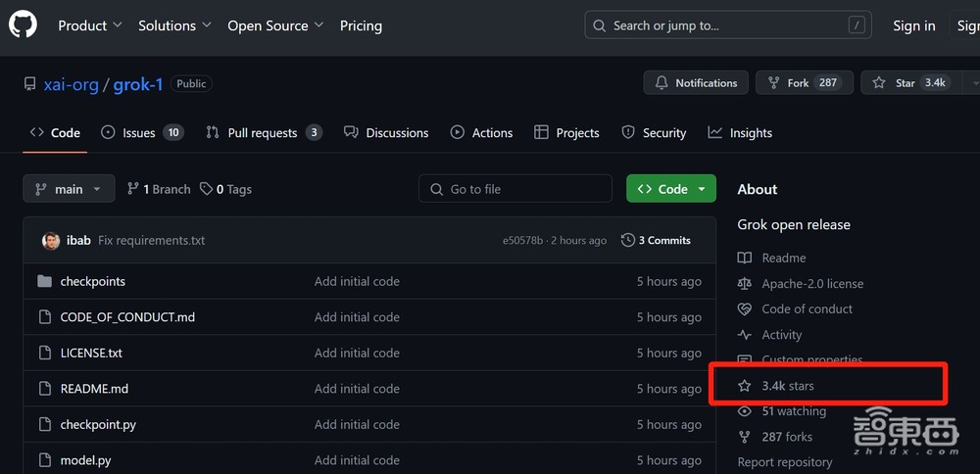Open the checkpoints folder
Viewport: 980px width, 474px height.
92,282
